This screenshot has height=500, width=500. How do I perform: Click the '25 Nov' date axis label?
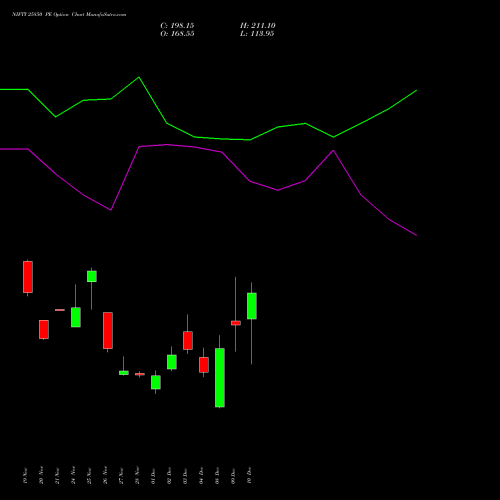90,476
